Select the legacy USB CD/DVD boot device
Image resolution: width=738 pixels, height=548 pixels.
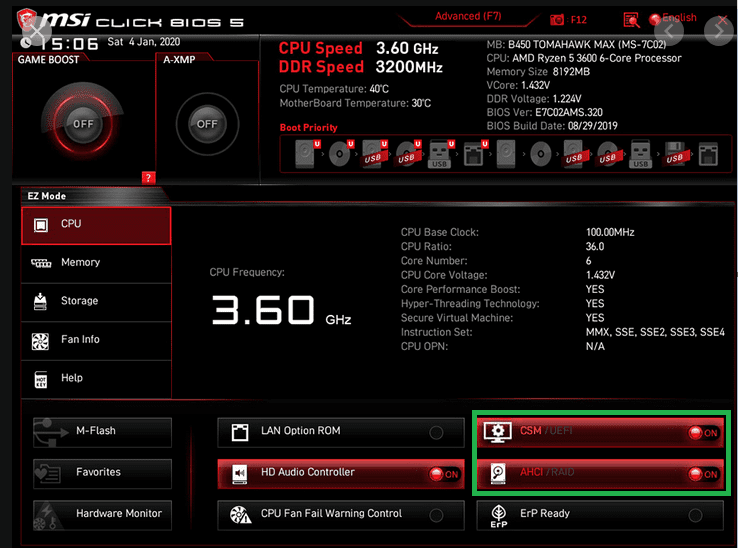click(x=608, y=154)
